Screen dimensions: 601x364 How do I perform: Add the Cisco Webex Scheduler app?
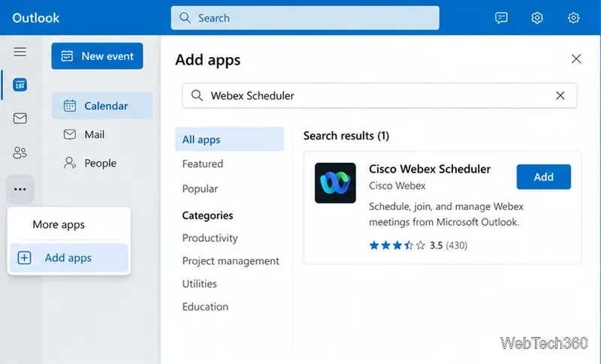point(543,177)
